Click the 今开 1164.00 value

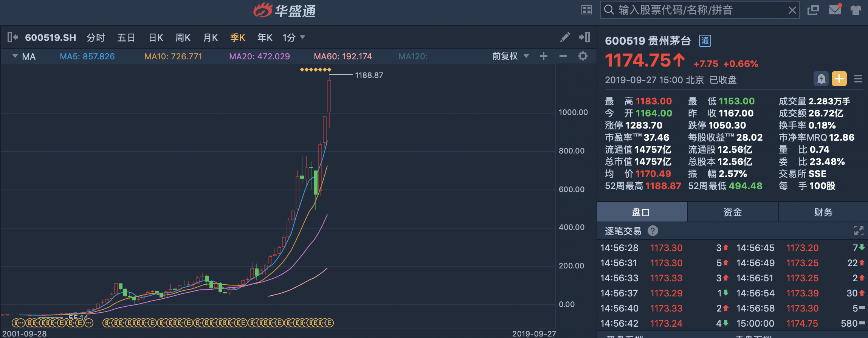tap(654, 113)
